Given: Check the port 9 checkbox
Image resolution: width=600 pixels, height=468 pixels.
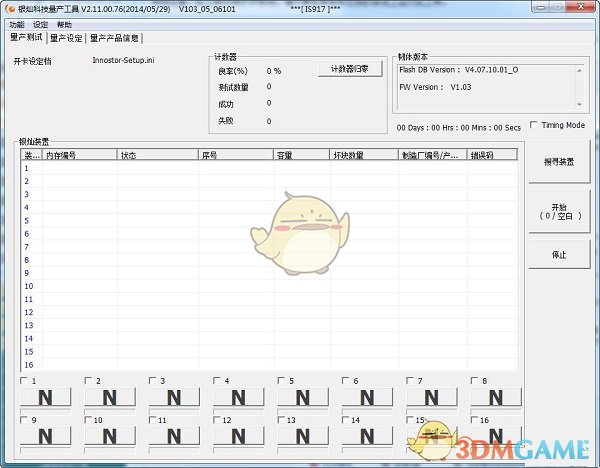Looking at the screenshot, I should (24, 420).
